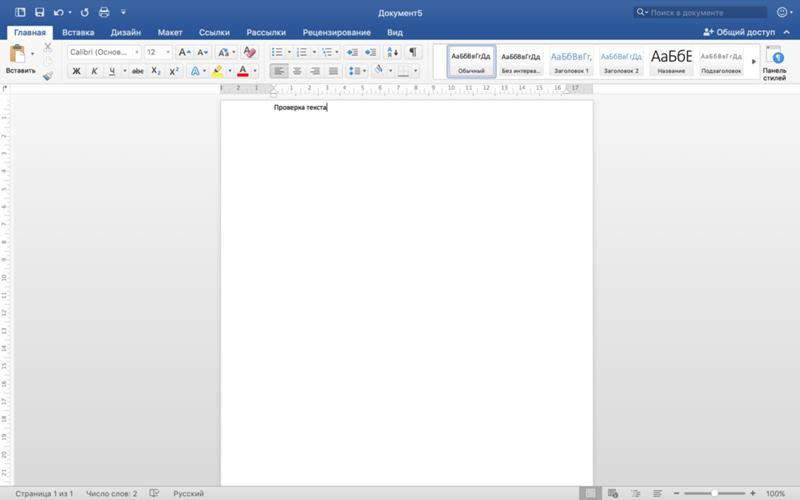
Task: Apply superscript with the X² icon
Action: 174,71
